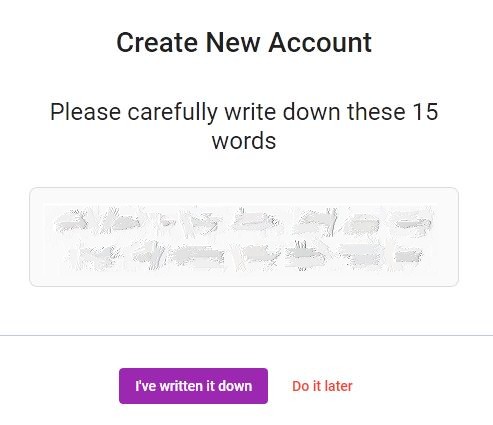Image resolution: width=493 pixels, height=425 pixels.
Task: Select the fourth blurred word in top row
Action: [202, 222]
